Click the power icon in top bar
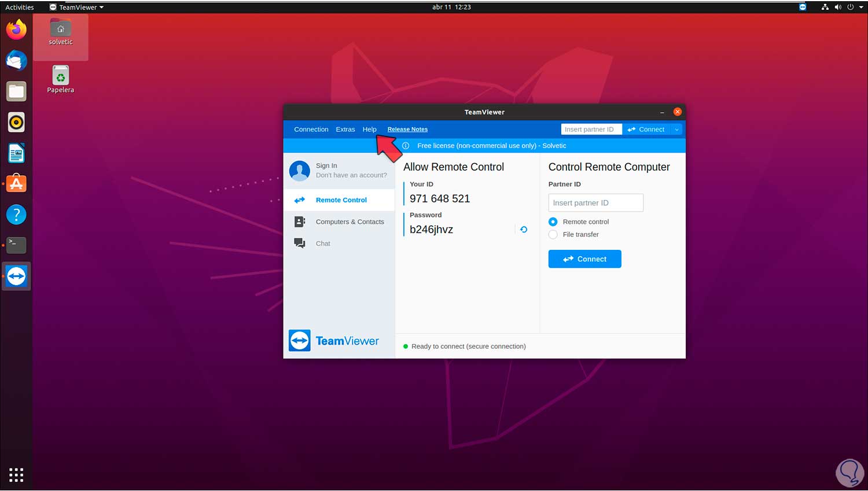Image resolution: width=868 pixels, height=491 pixels. coord(850,7)
